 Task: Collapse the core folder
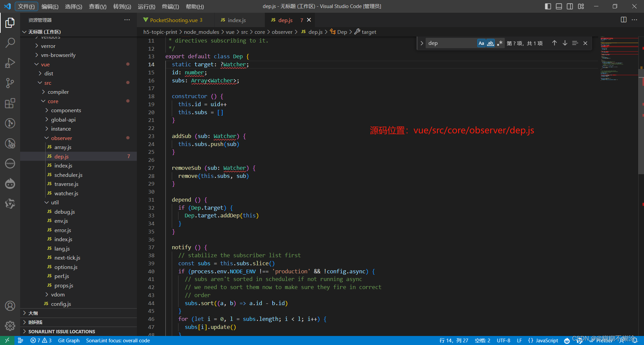click(43, 101)
